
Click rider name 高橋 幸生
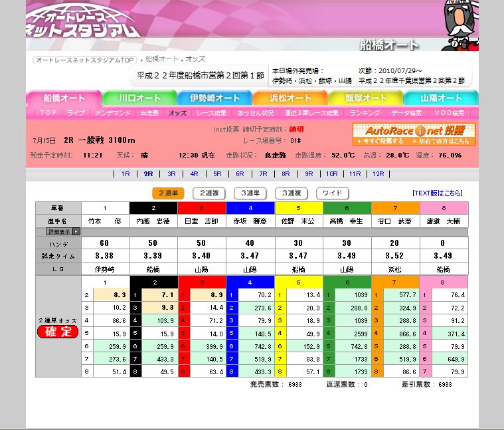pos(347,221)
